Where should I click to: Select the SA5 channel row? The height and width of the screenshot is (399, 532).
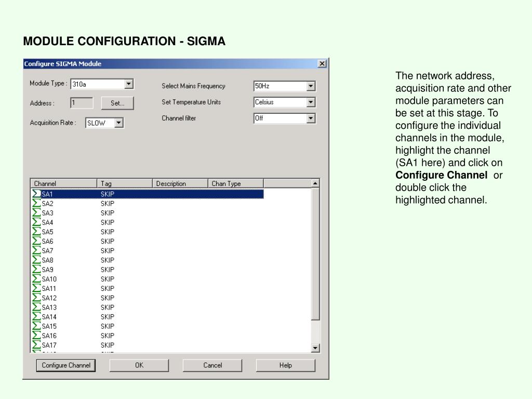(x=148, y=232)
